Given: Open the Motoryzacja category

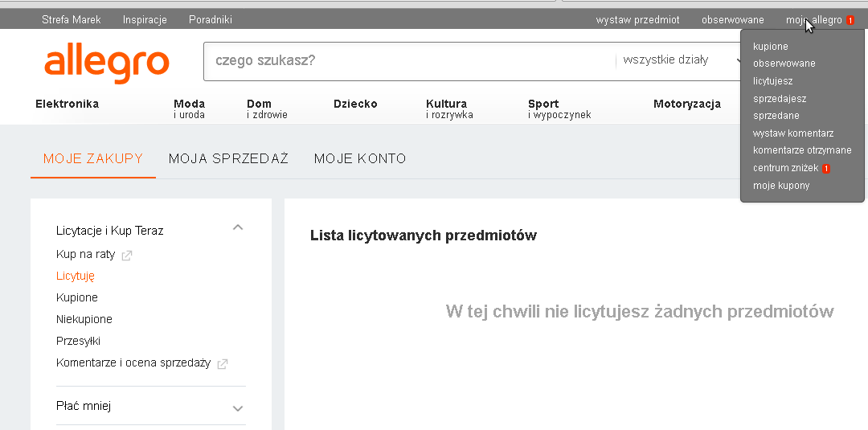Looking at the screenshot, I should point(687,104).
